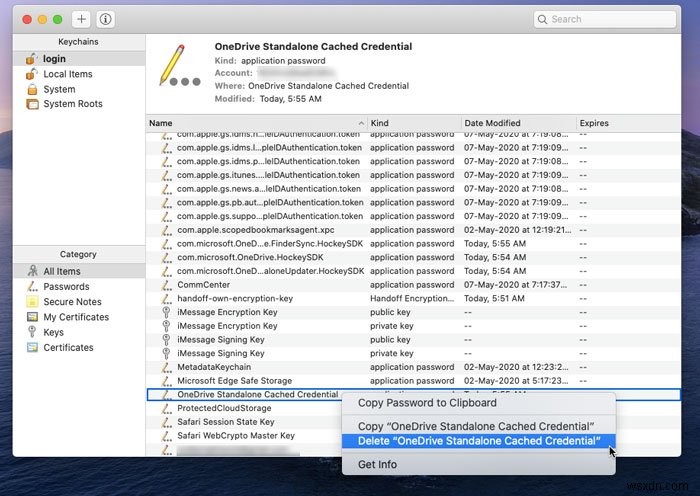Image resolution: width=700 pixels, height=496 pixels.
Task: Click the System locked padlock icon
Action: pyautogui.click(x=32, y=89)
